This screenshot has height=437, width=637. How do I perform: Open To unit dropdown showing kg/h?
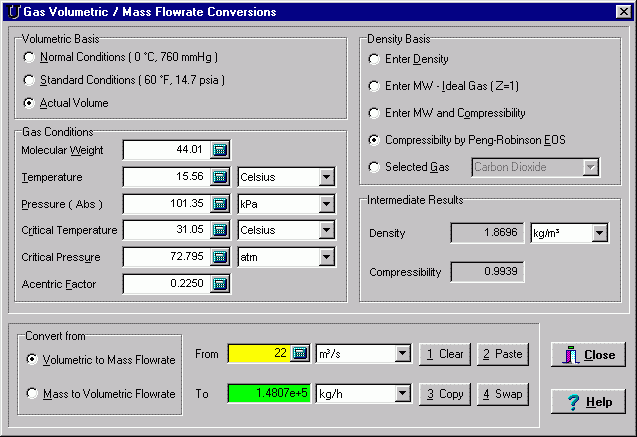point(402,394)
